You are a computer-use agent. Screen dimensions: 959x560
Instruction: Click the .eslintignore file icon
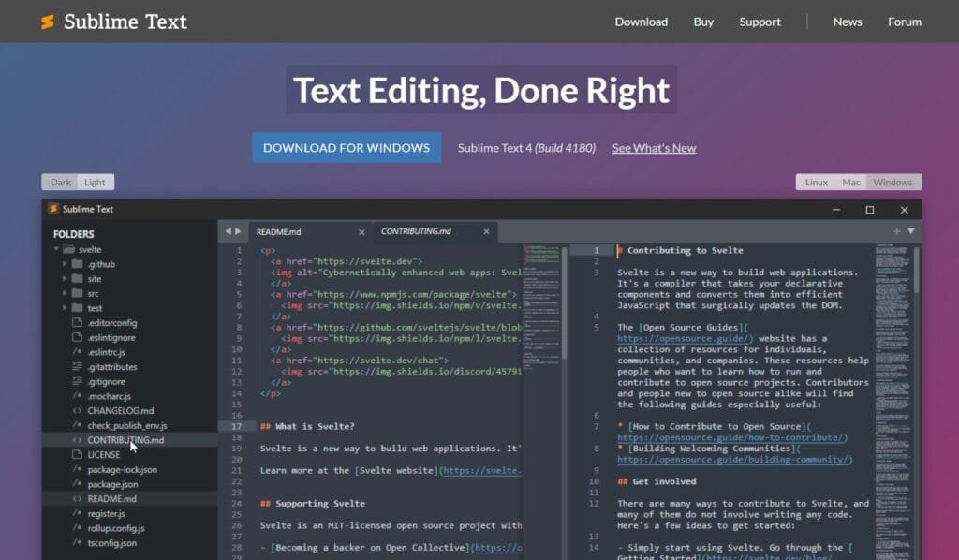coord(77,337)
